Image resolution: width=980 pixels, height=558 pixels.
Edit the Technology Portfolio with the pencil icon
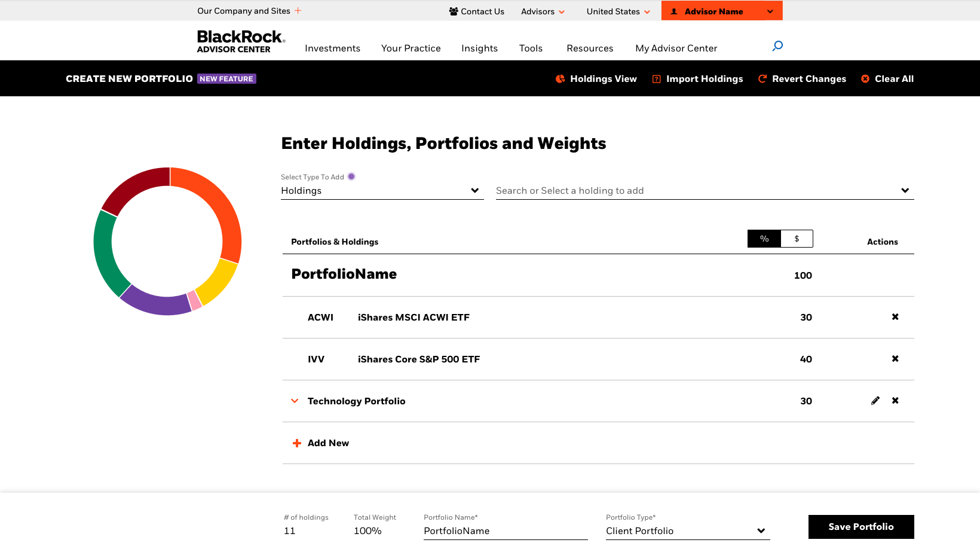point(875,401)
